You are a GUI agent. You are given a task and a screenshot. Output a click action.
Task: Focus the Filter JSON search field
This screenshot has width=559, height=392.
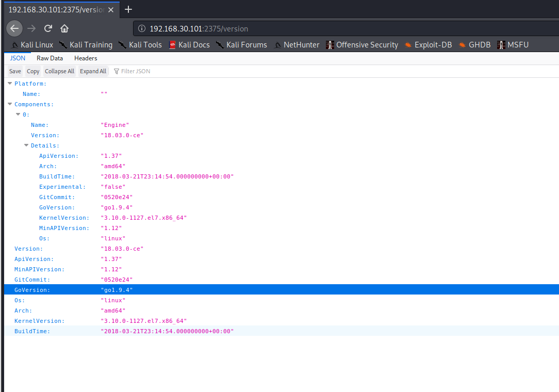335,71
